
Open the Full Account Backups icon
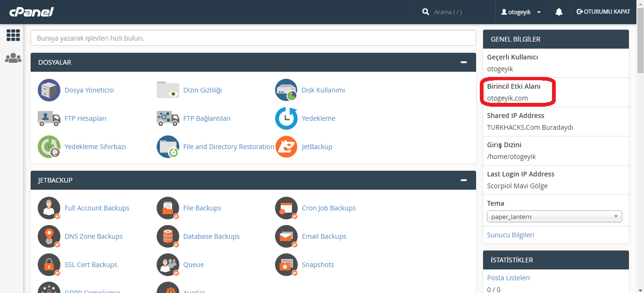(x=49, y=208)
